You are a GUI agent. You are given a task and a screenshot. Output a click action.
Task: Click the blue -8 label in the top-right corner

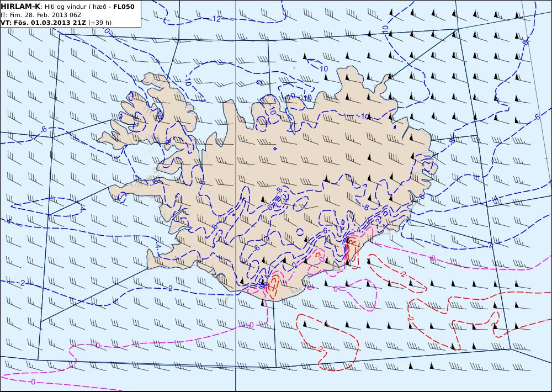525,43
